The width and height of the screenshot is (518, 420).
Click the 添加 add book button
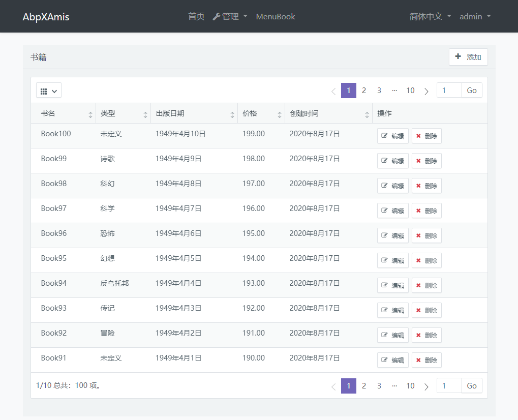point(468,57)
